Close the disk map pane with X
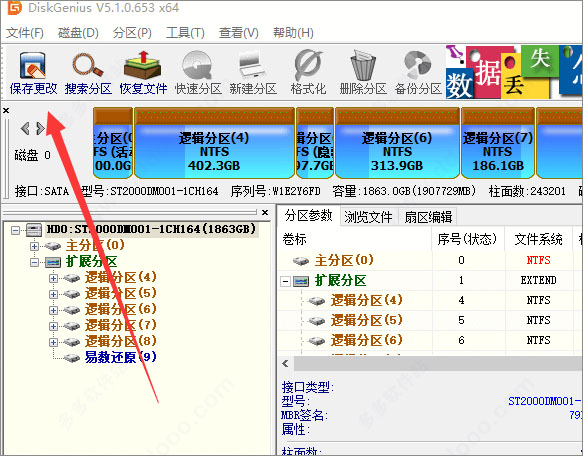This screenshot has width=583, height=456. 6,110
